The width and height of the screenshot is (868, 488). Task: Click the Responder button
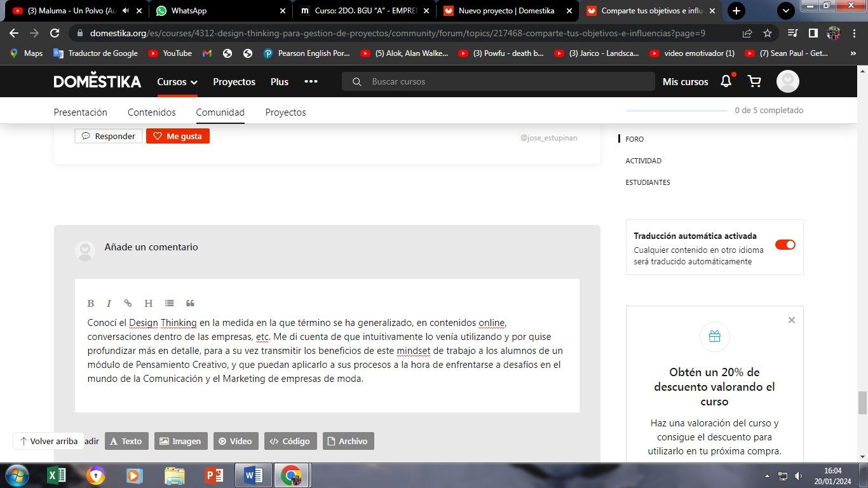pyautogui.click(x=109, y=136)
